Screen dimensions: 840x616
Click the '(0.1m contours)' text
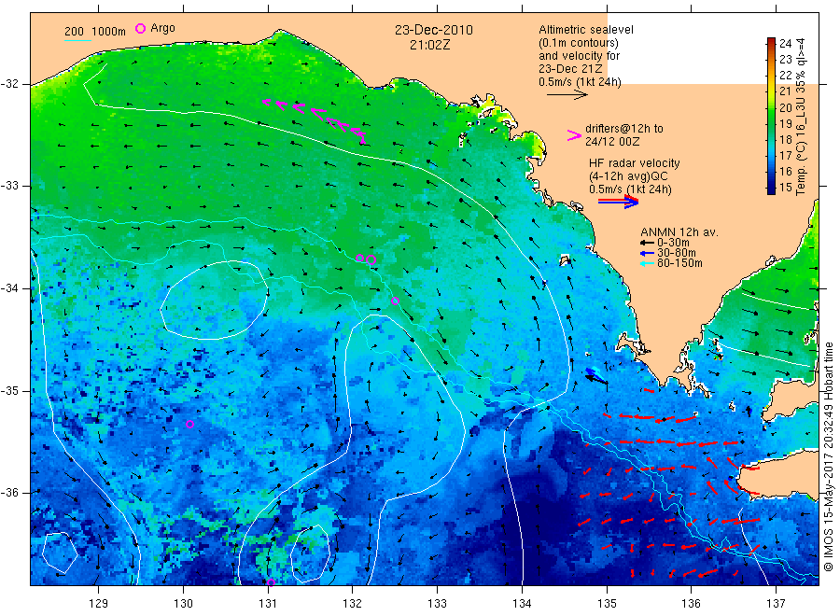point(578,42)
